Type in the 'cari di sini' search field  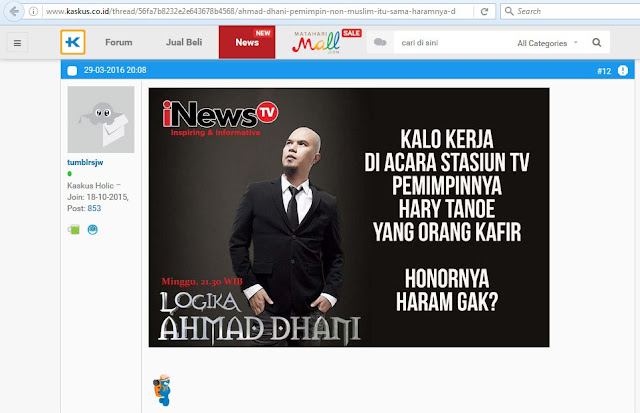tap(451, 42)
